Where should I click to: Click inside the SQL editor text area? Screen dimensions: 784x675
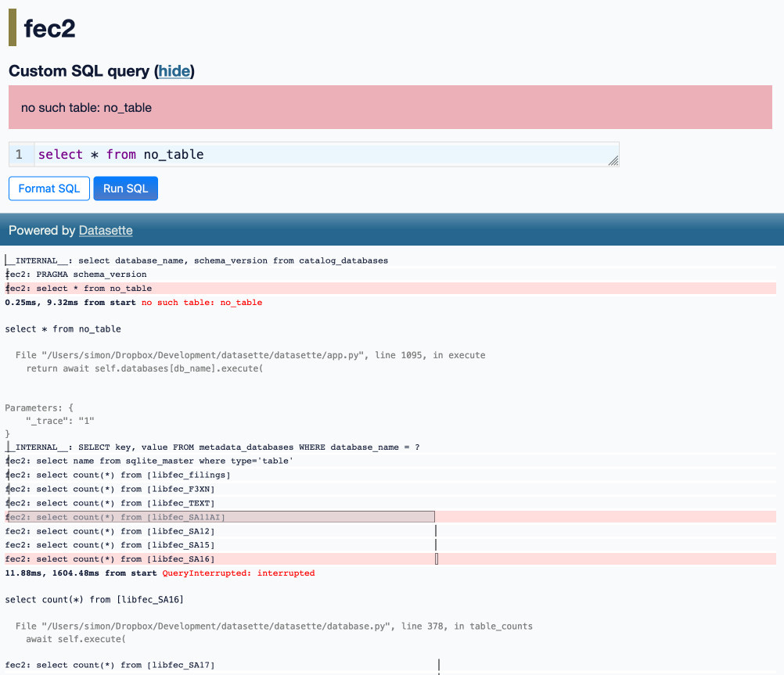click(x=327, y=155)
